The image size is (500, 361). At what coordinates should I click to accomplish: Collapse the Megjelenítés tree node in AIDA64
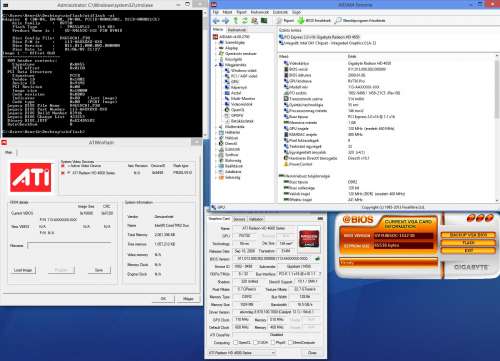(x=216, y=65)
